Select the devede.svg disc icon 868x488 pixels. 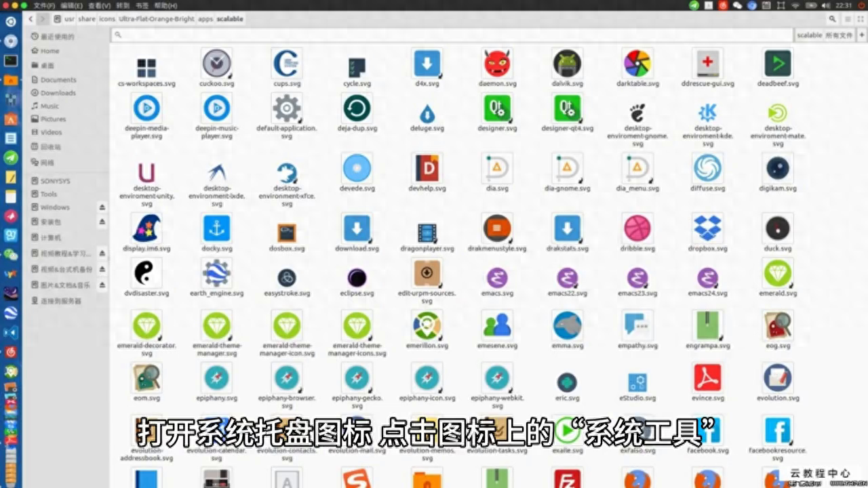coord(357,168)
